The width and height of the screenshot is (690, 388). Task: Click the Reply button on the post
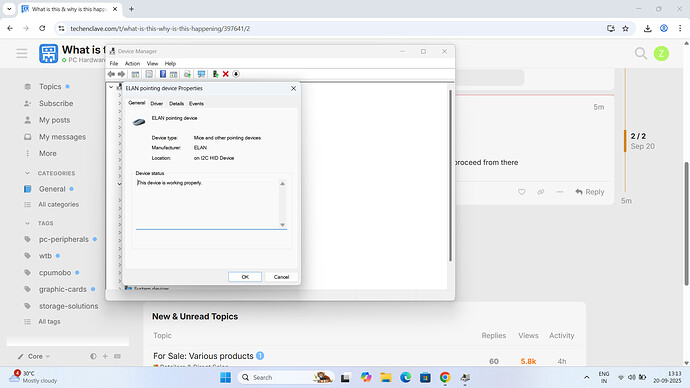[x=590, y=192]
